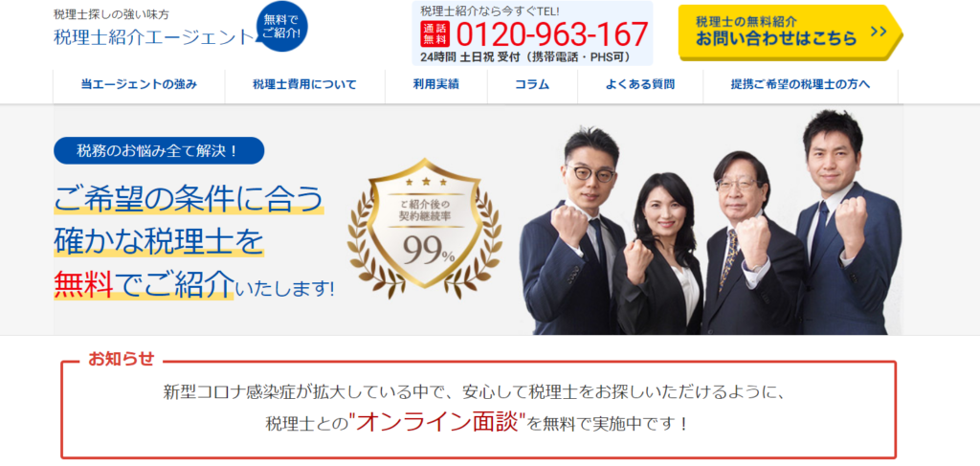Open the 税理士費用について menu item
This screenshot has width=980, height=466.
click(x=305, y=85)
